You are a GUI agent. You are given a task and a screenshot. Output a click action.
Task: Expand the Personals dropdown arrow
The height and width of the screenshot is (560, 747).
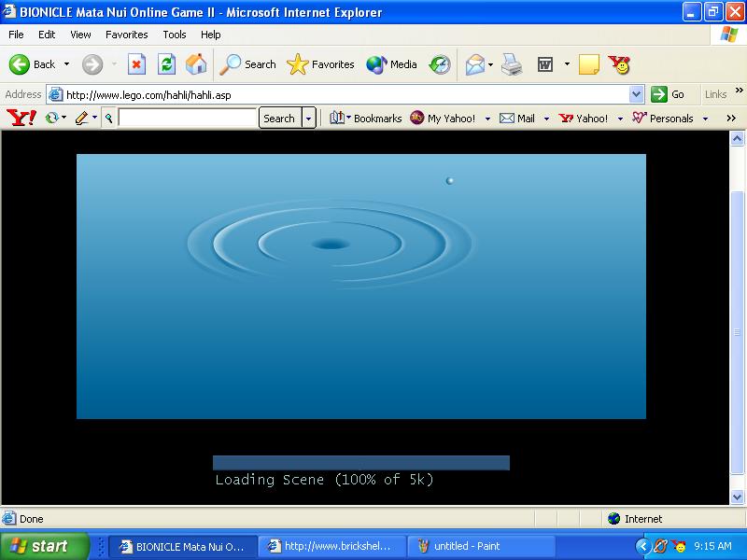click(705, 119)
